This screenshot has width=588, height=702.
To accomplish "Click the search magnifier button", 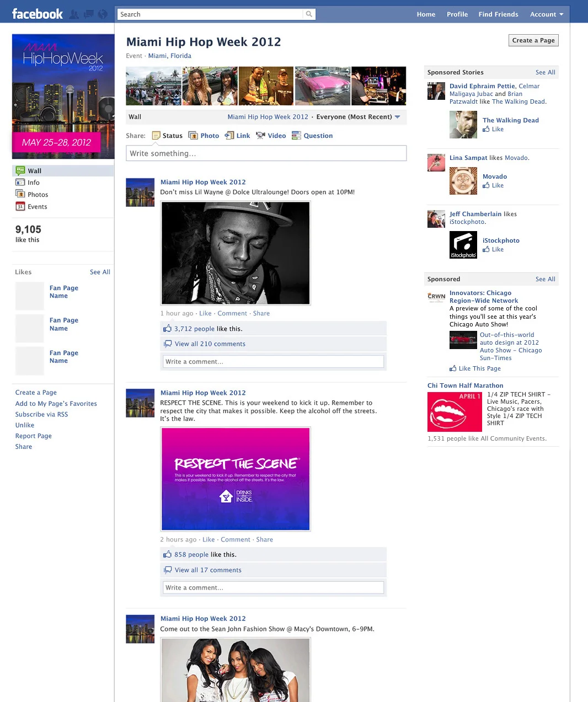I will (x=309, y=14).
